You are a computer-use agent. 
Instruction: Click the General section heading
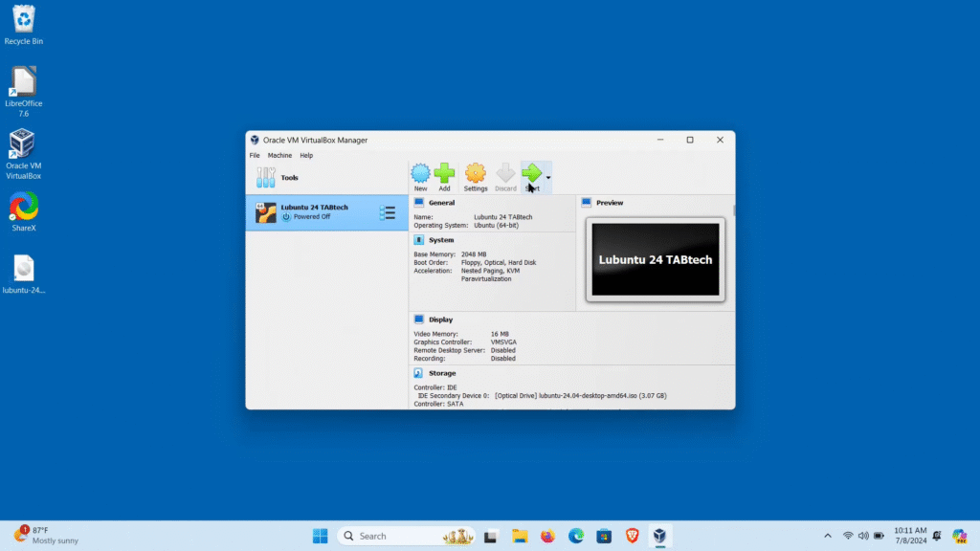point(442,203)
